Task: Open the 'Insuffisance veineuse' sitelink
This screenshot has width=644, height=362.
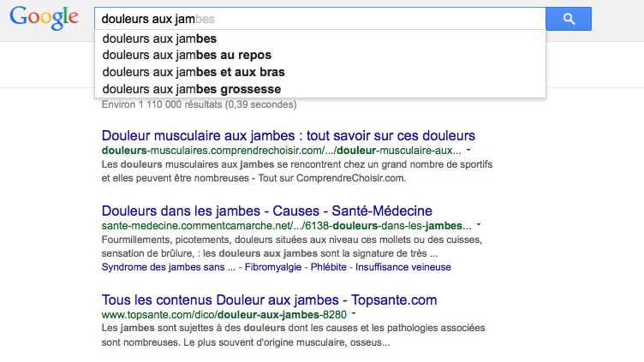Action: (403, 267)
